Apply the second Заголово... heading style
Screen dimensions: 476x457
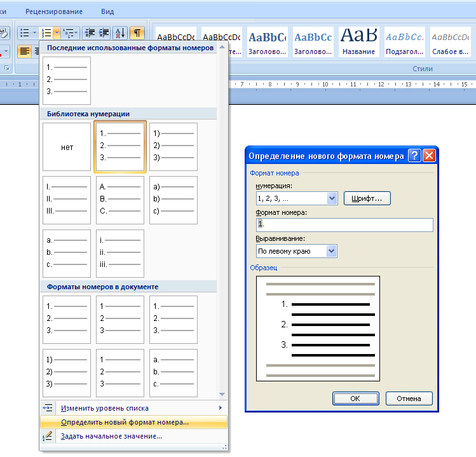tap(313, 41)
